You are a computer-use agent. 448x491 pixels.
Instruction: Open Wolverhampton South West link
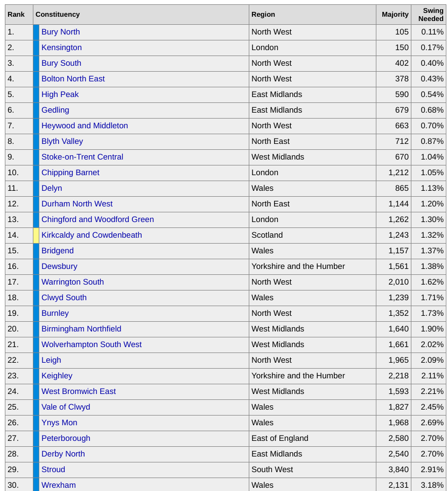point(92,344)
